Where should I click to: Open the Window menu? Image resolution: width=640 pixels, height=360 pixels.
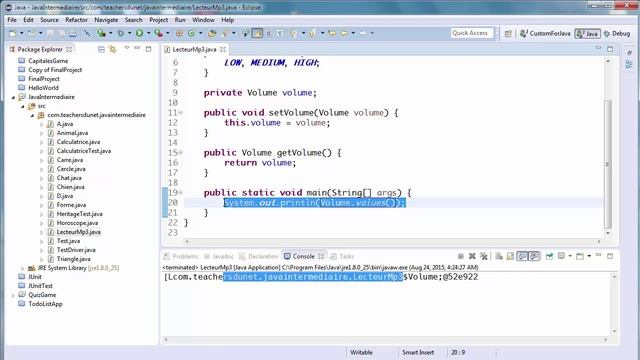tap(203, 20)
